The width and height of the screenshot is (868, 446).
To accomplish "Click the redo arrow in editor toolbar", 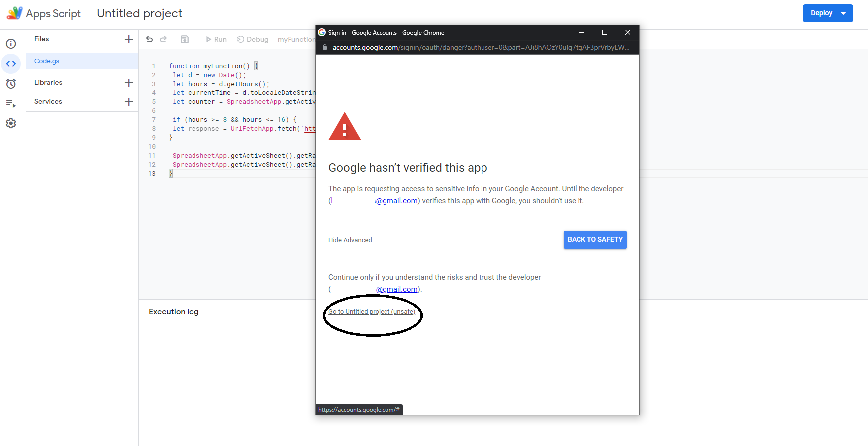I will (x=163, y=39).
